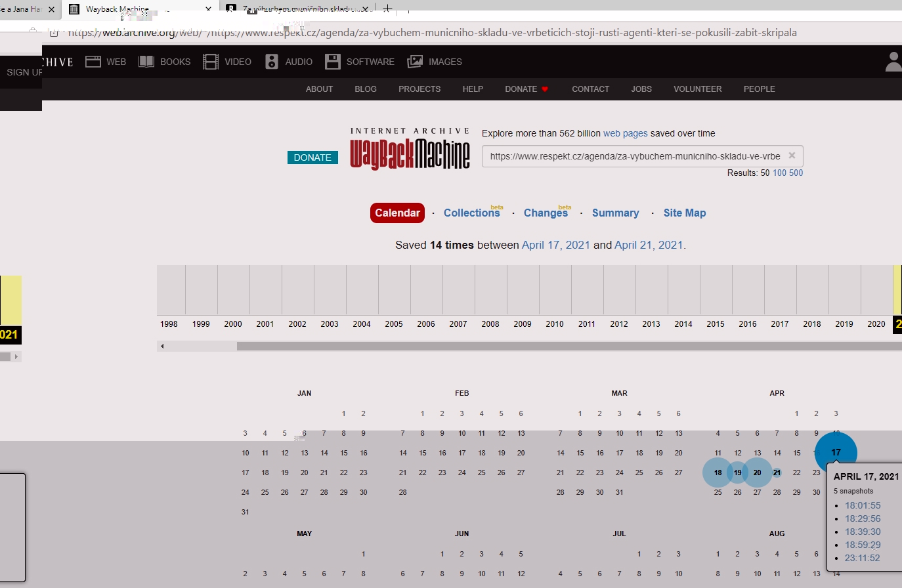Click the Audio speaker icon
902x588 pixels.
(272, 62)
